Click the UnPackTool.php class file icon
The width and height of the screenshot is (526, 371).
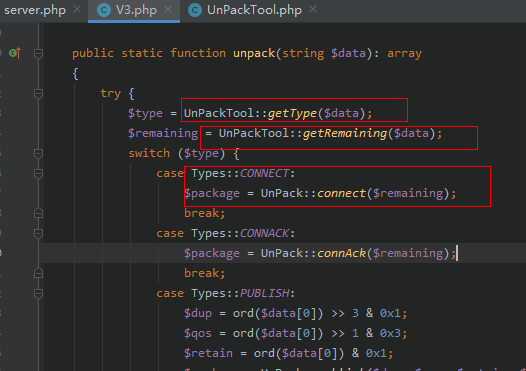click(x=195, y=10)
